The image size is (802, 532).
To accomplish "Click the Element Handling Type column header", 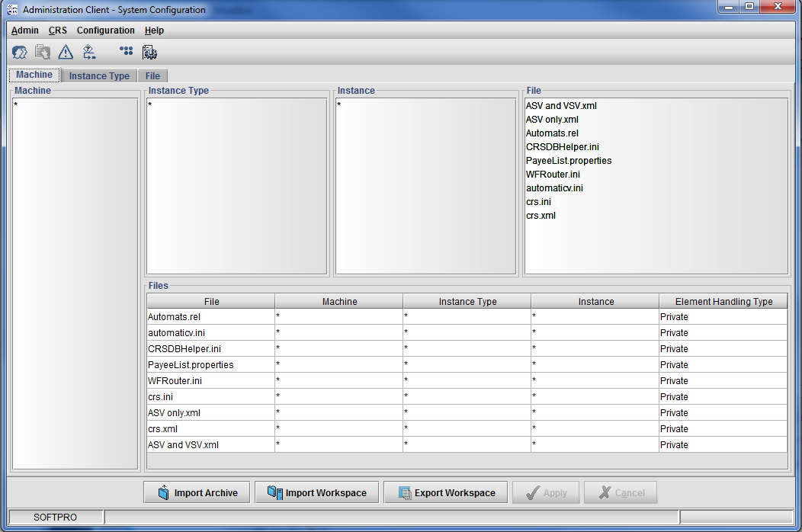I will click(723, 302).
